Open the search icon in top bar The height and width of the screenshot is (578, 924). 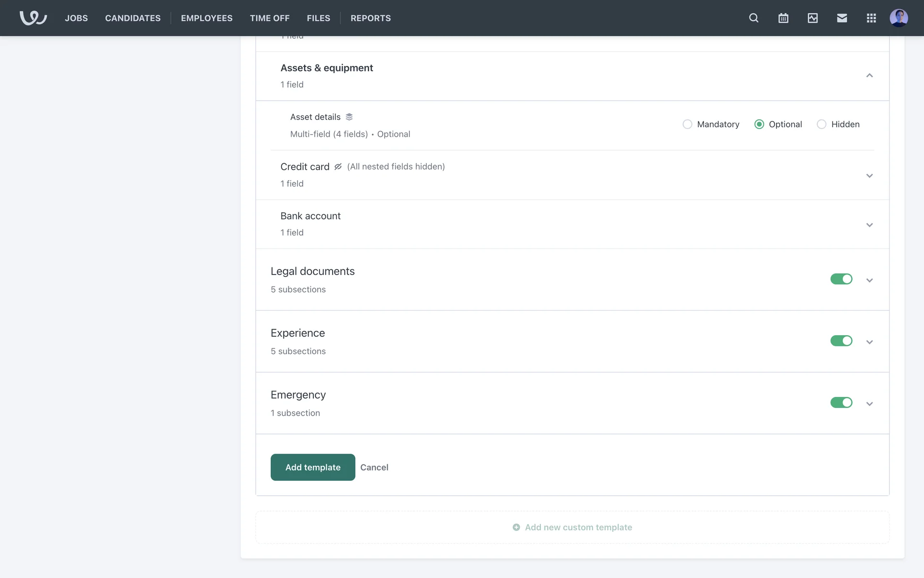tap(754, 18)
